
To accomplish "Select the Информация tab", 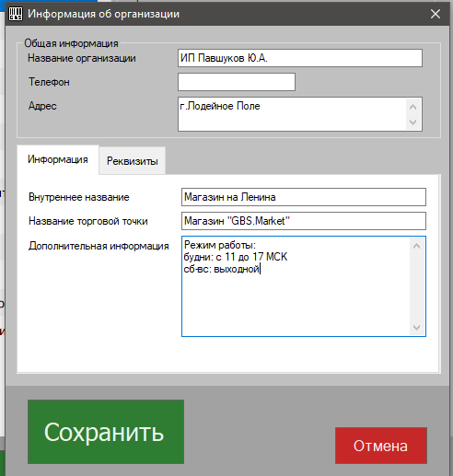I will pyautogui.click(x=58, y=159).
